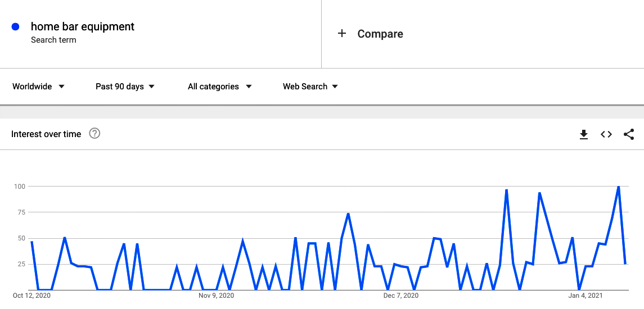Viewport: 644px width, 309px height.
Task: Click the Dec 7, 2020 axis label
Action: pos(401,296)
